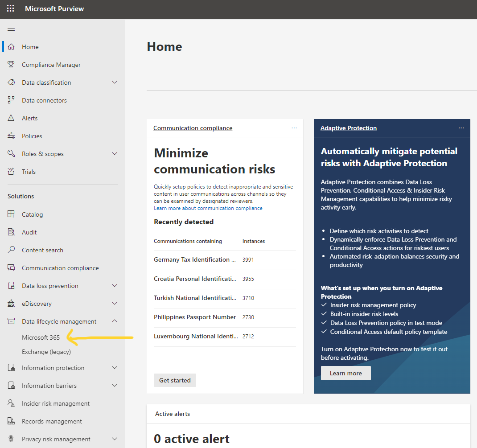Screen dimensions: 477x448
Task: Click the Data classification tag icon
Action: click(x=11, y=82)
